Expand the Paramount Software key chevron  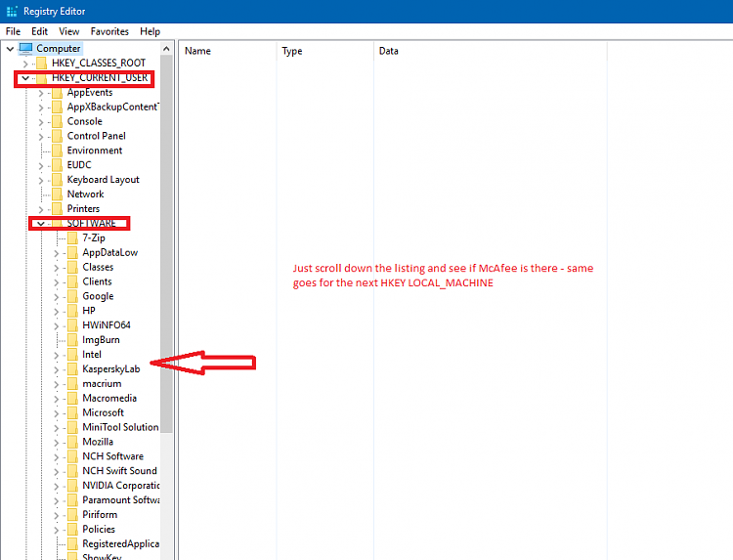[56, 500]
